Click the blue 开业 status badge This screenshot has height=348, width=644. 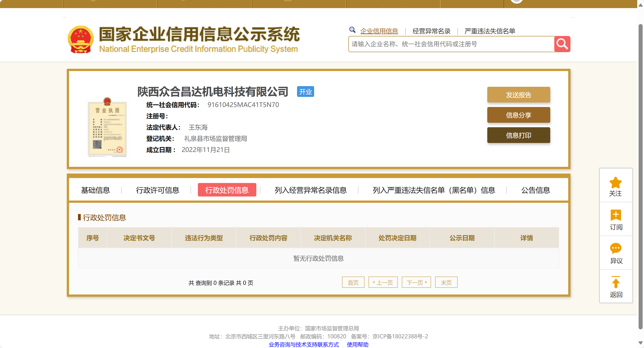[x=305, y=92]
